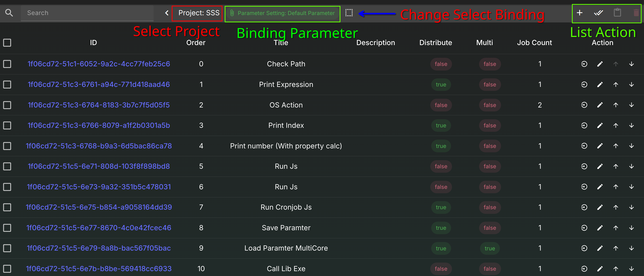Click the enter icon for Print Index row
Viewport: 644px width, 276px height.
[584, 126]
